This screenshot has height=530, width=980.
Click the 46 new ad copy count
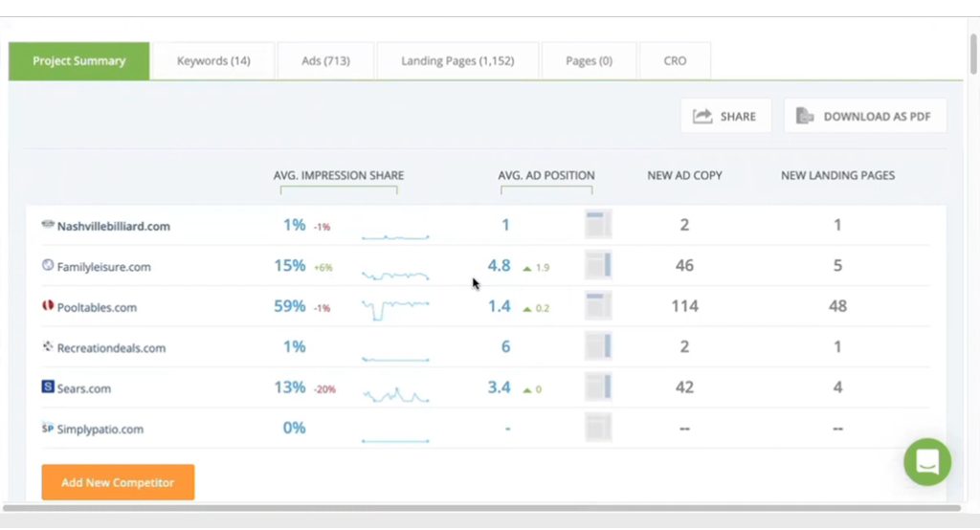(x=684, y=266)
